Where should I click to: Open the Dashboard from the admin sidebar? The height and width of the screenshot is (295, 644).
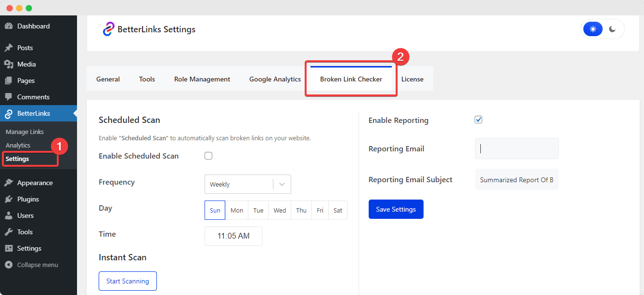click(10, 26)
